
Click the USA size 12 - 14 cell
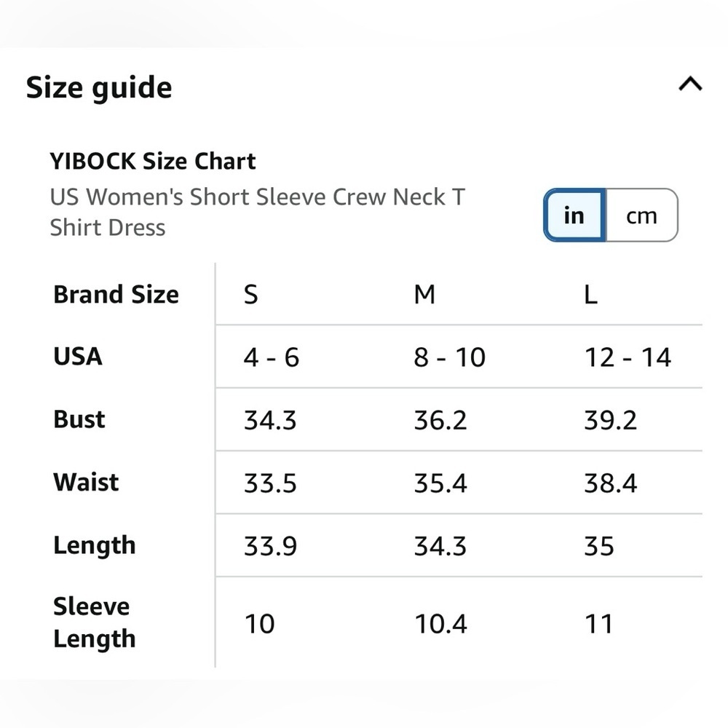pos(628,357)
